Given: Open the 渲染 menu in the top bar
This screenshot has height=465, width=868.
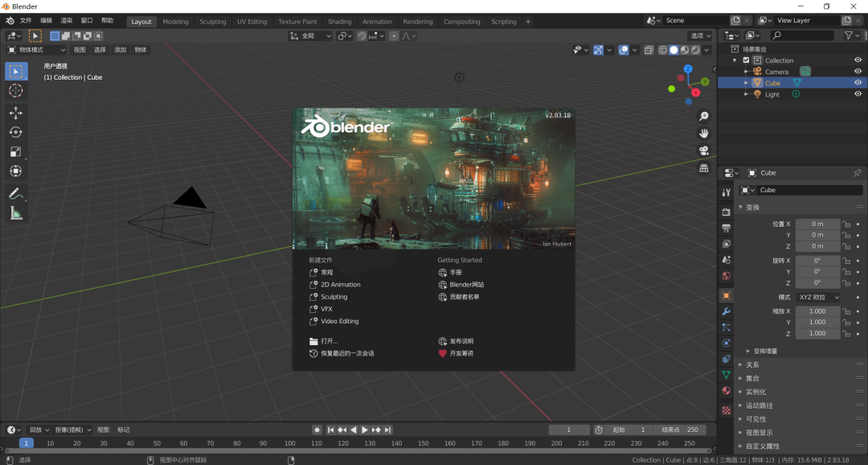Looking at the screenshot, I should [67, 20].
